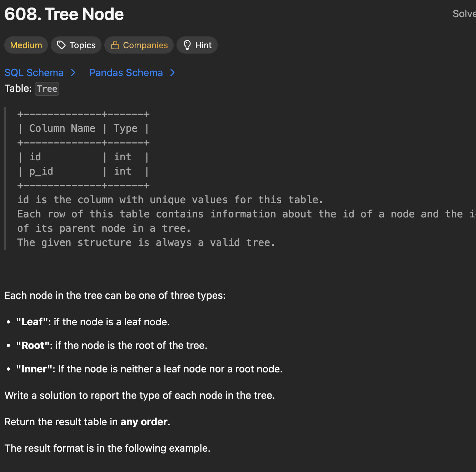The image size is (476, 472).
Task: Click the 608. Tree Node title
Action: click(x=64, y=14)
